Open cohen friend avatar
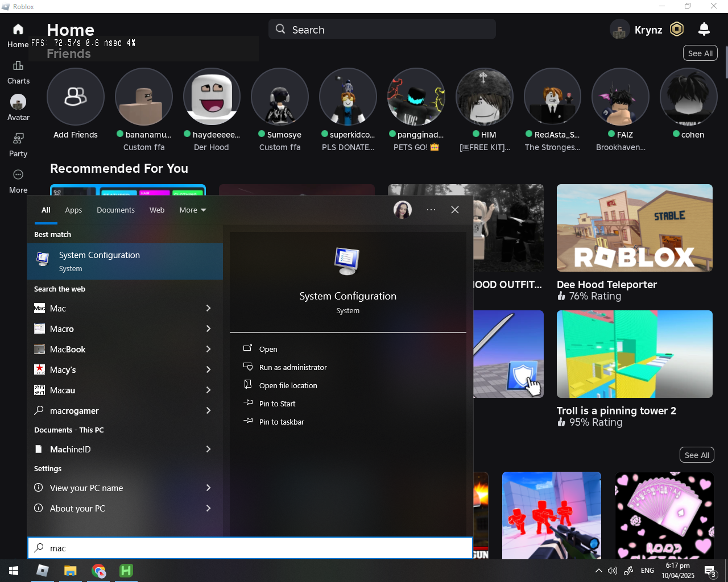Viewport: 728px width, 582px height. tap(689, 97)
